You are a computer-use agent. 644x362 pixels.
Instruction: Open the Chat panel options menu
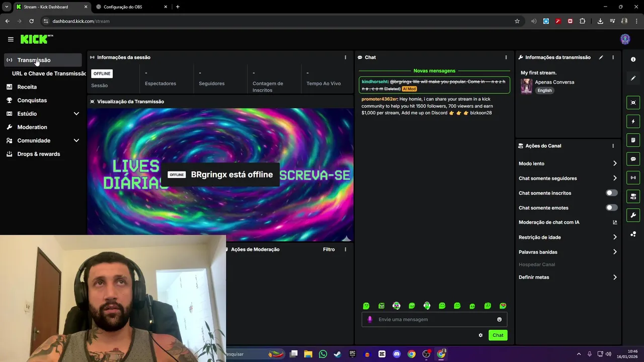point(506,57)
